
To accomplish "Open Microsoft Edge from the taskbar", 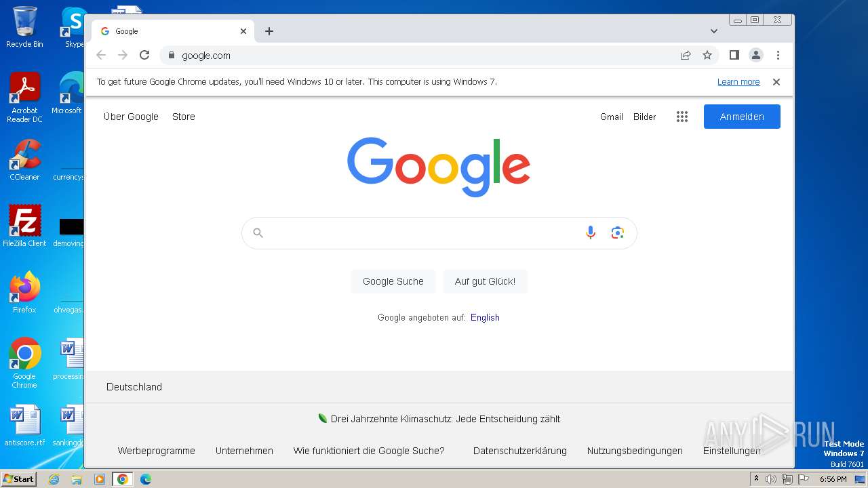I will coord(145,479).
